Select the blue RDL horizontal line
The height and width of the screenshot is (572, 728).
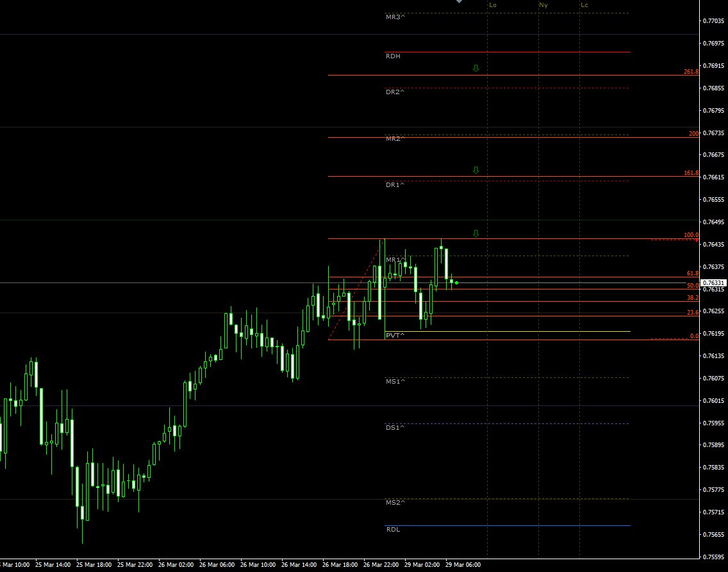click(x=508, y=526)
